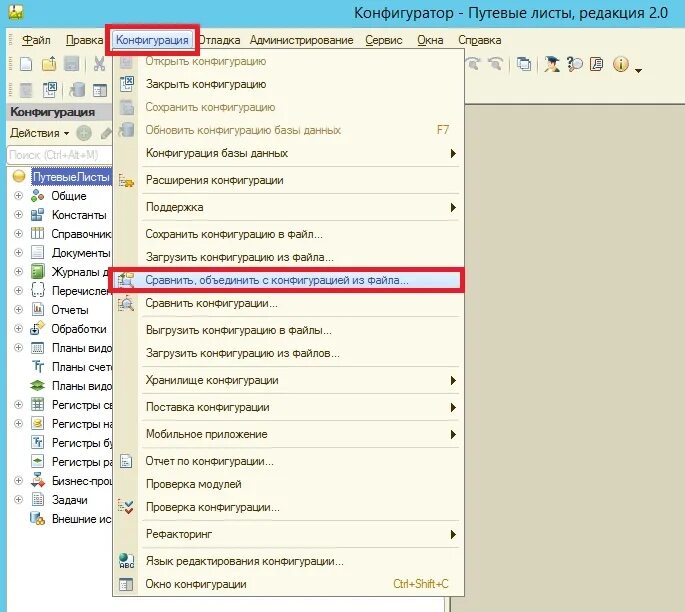This screenshot has height=612, width=685.
Task: Click the Add button in configuration panel
Action: pos(84,133)
